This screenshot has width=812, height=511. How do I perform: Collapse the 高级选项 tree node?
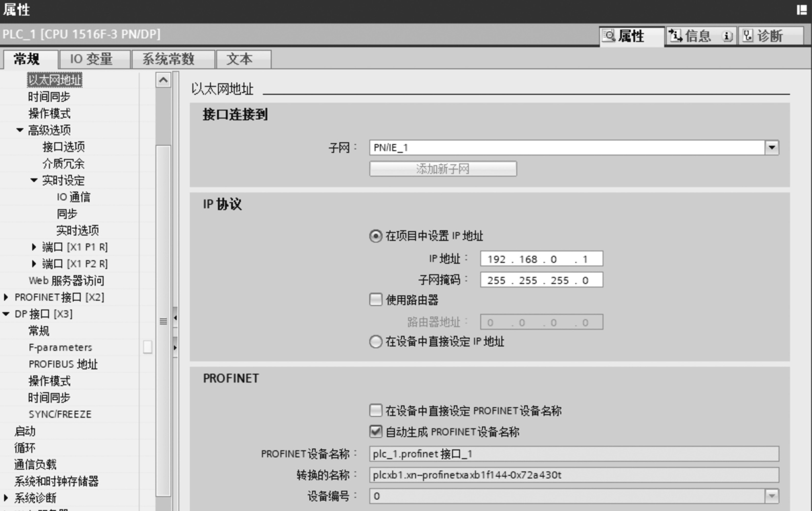point(19,130)
